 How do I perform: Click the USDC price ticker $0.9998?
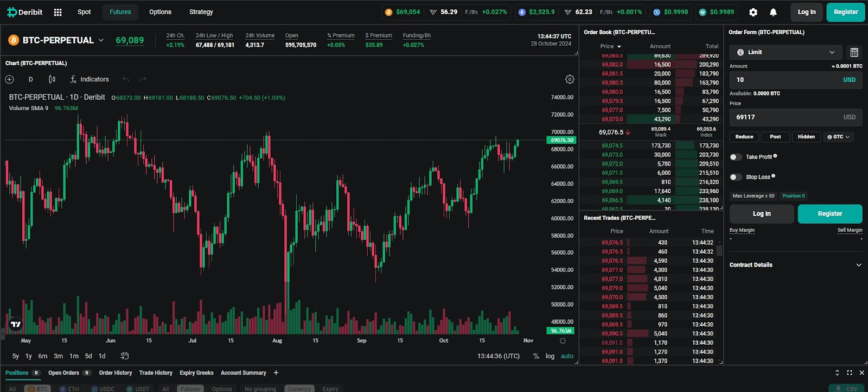coord(671,12)
